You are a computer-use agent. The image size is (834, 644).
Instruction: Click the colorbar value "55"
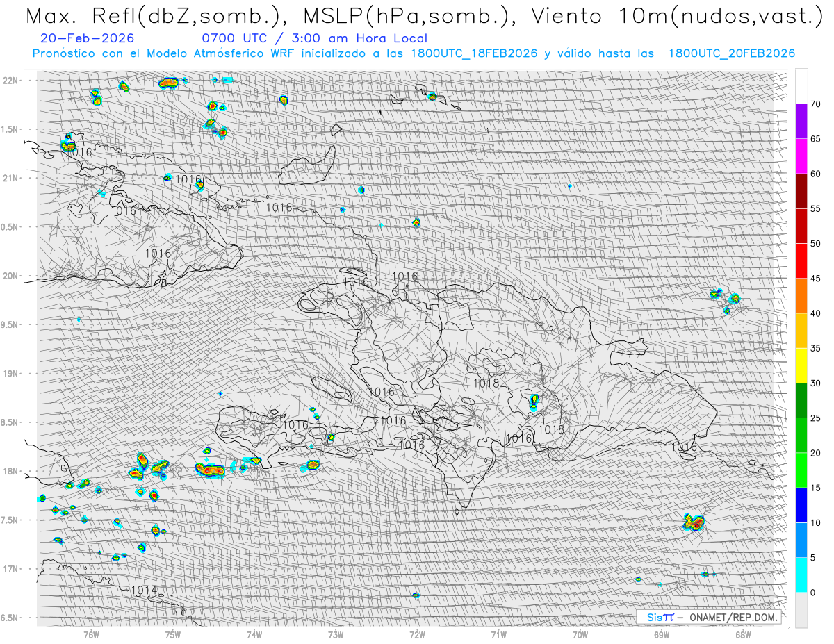[x=815, y=209]
